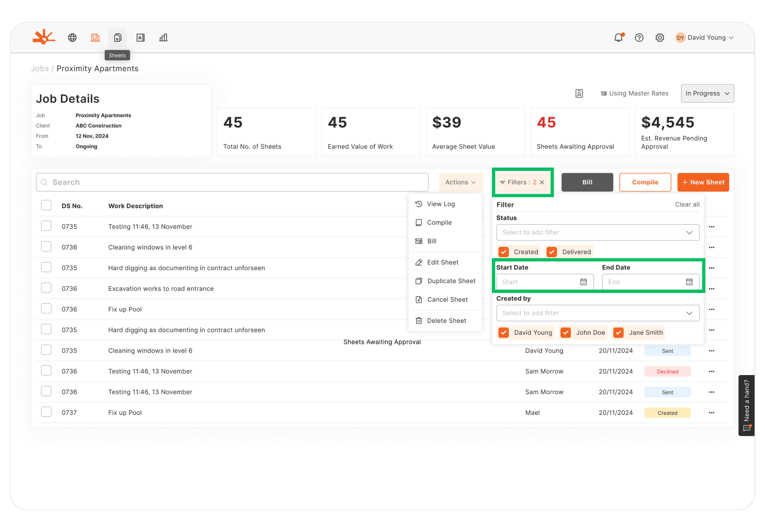This screenshot has height=532, width=765.
Task: Tick the select-all checkbox in table header
Action: click(x=46, y=205)
